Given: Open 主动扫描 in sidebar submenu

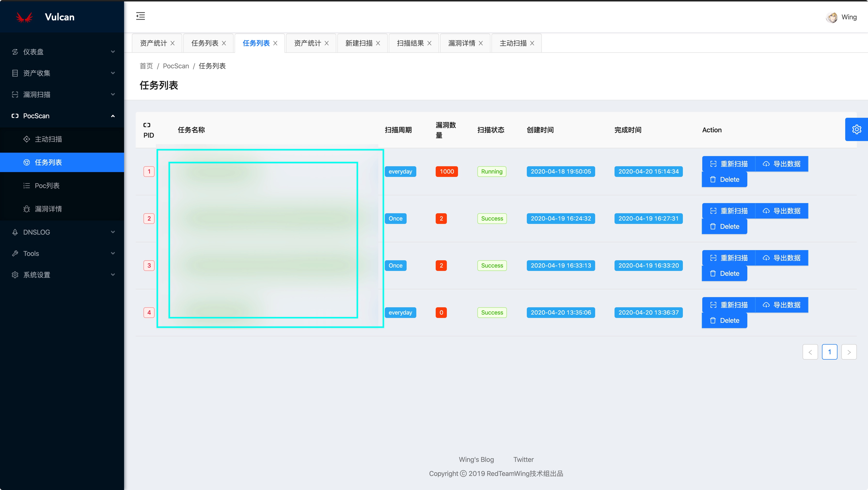Looking at the screenshot, I should pos(48,139).
